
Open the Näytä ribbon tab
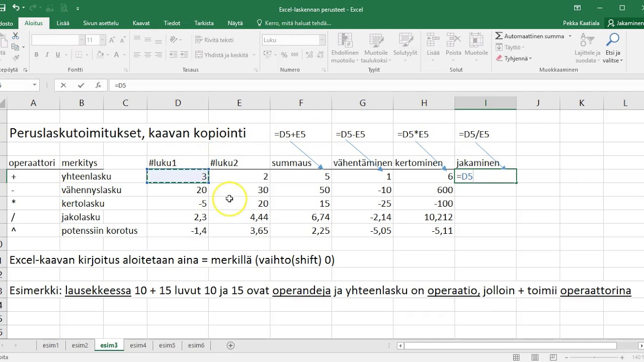click(x=235, y=23)
